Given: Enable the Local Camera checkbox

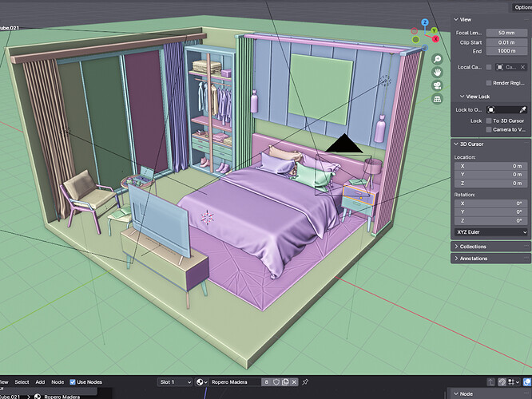Looking at the screenshot, I should 489,67.
